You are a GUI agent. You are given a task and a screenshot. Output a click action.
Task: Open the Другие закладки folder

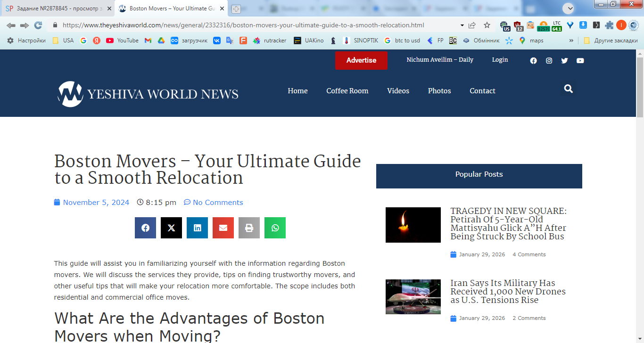[x=611, y=41]
